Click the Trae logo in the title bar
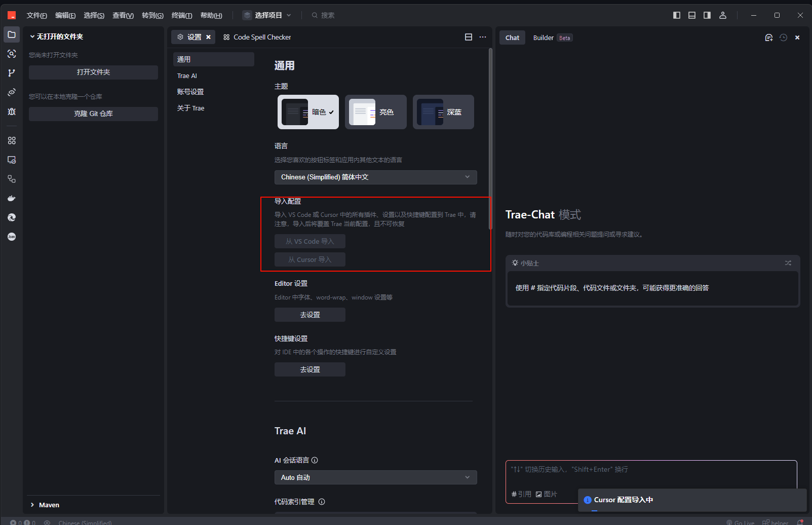812x525 pixels. [12, 15]
